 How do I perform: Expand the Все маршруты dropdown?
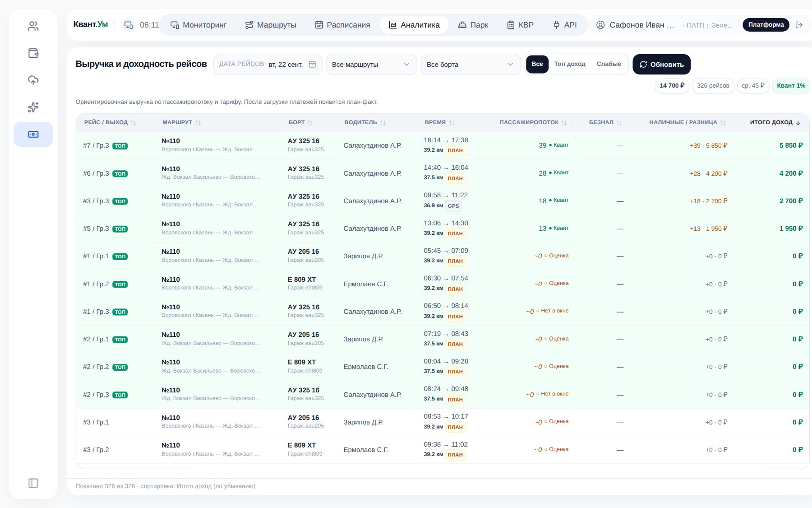coord(371,64)
